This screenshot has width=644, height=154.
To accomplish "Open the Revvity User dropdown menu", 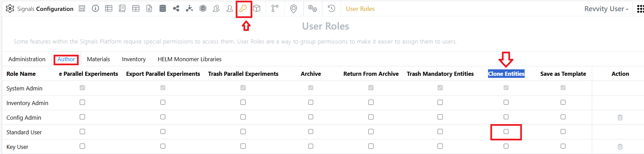I will [x=606, y=9].
